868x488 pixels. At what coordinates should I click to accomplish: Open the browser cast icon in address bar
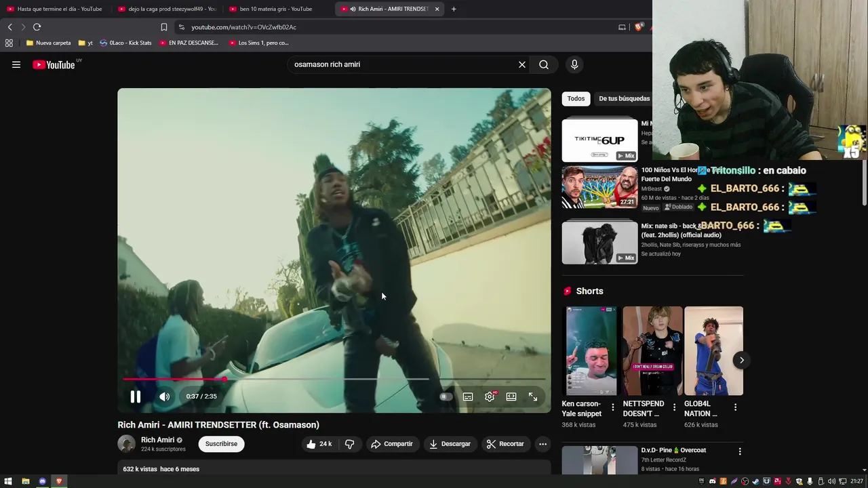[x=622, y=27]
